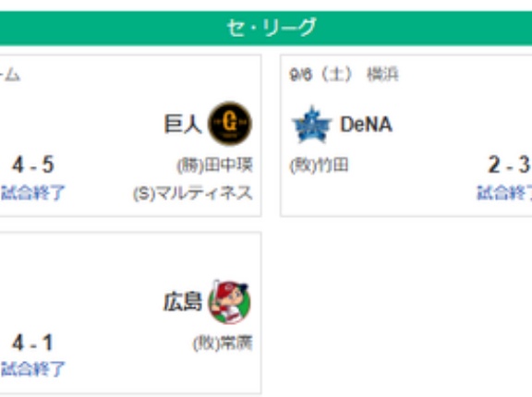Click 試合終了 under the 4 - 1 score
This screenshot has height=397, width=532.
pyautogui.click(x=32, y=369)
